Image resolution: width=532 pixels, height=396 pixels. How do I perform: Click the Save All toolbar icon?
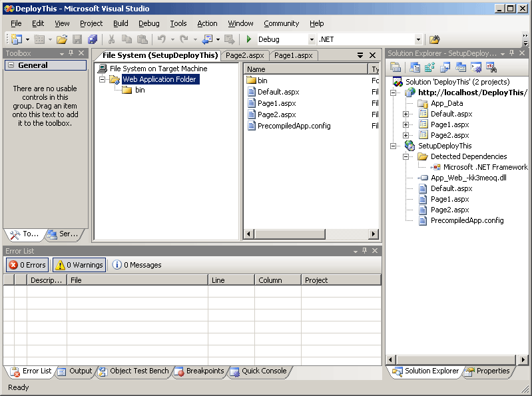point(93,40)
